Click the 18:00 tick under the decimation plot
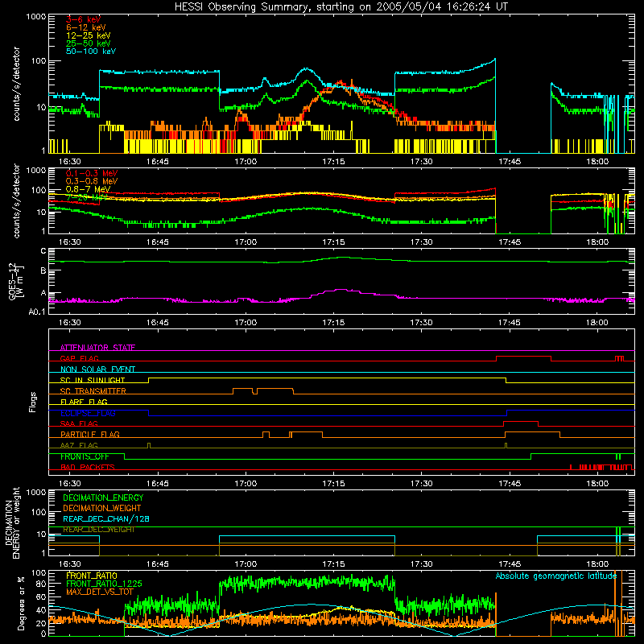 tap(597, 564)
